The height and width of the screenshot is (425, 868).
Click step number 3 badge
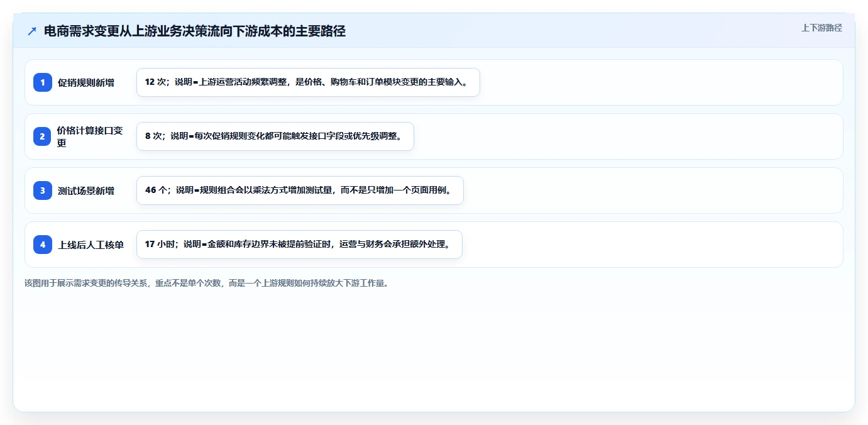pyautogui.click(x=43, y=190)
